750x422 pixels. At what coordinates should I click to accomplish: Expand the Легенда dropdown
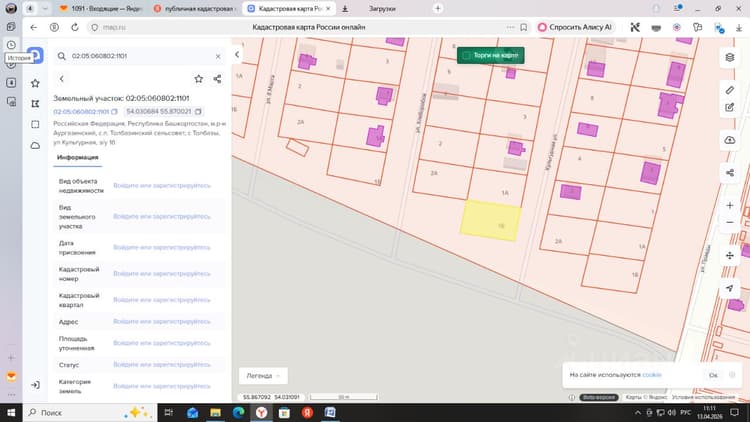[x=263, y=376]
